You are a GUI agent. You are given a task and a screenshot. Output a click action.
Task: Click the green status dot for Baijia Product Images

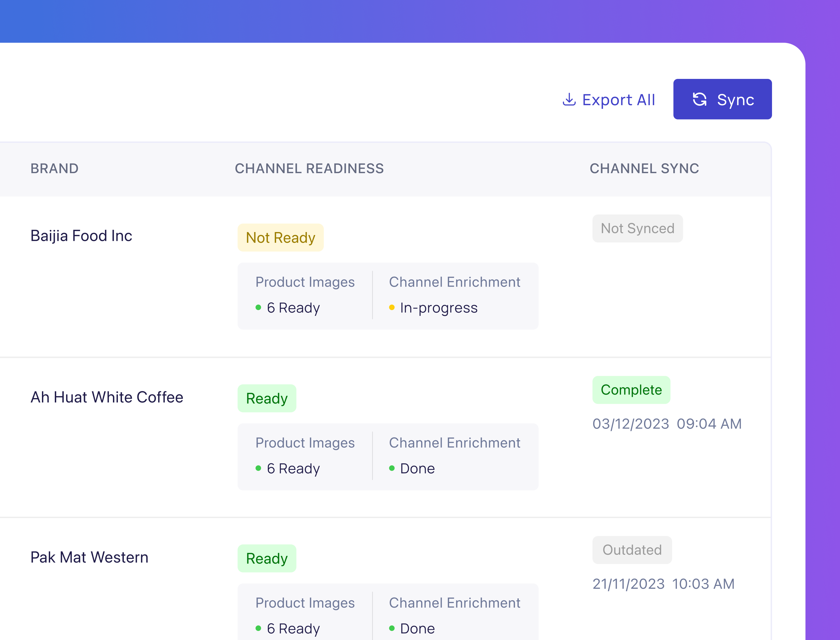click(x=259, y=308)
